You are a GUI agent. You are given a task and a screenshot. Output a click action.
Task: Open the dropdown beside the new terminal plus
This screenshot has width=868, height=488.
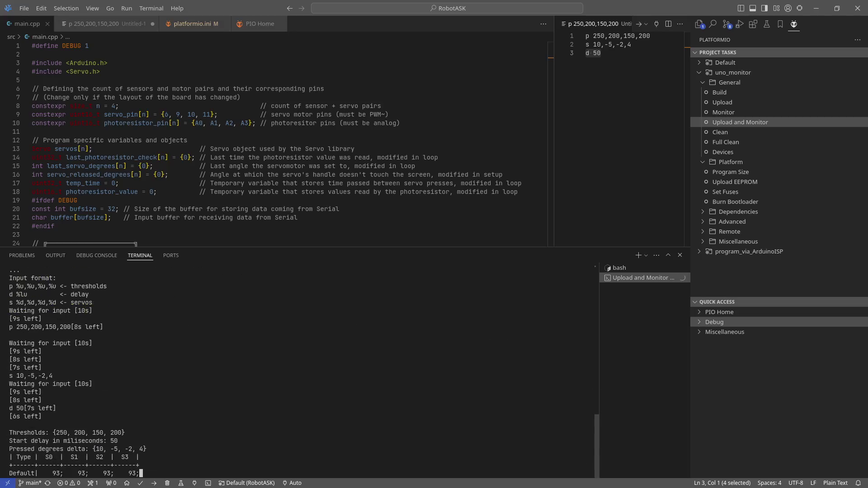tap(646, 255)
